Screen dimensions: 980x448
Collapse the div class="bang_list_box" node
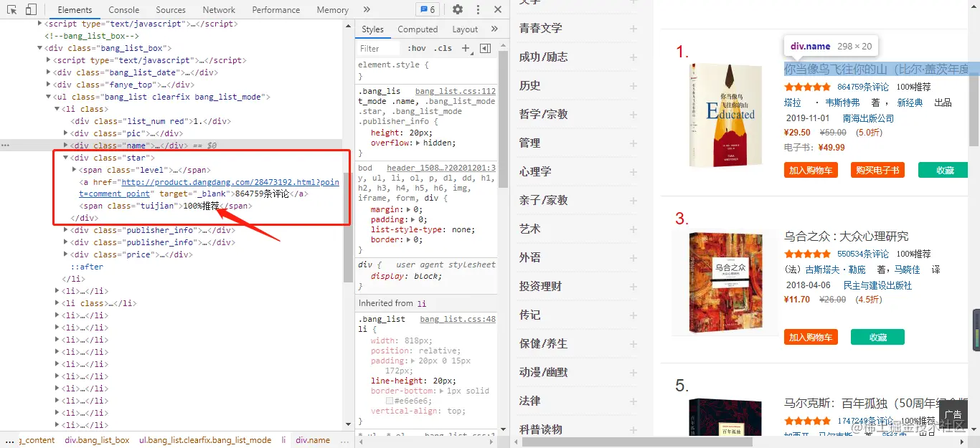coord(40,48)
